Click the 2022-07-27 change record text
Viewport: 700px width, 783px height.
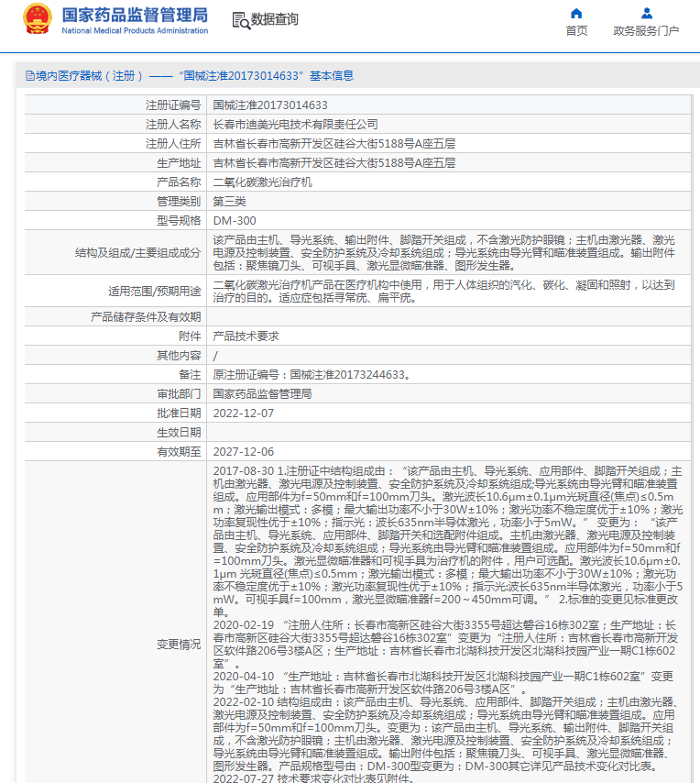tap(314, 778)
